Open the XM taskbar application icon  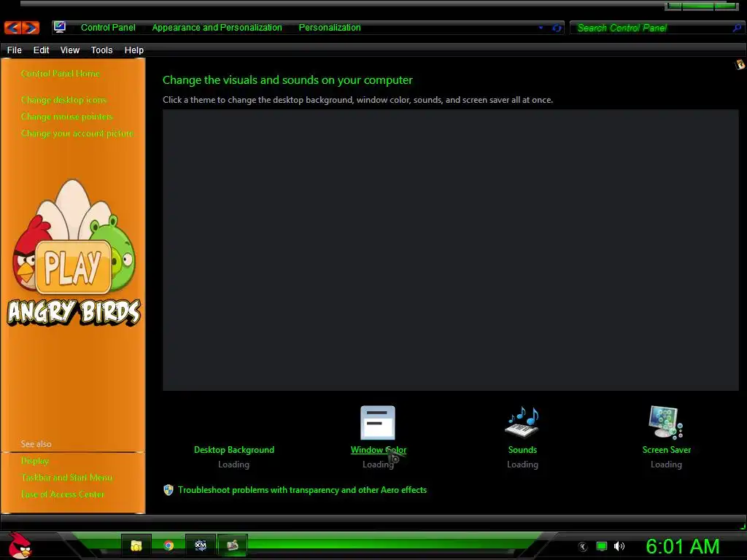coord(201,545)
